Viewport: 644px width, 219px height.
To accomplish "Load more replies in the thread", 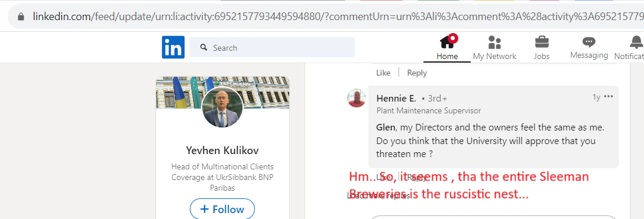I will point(378,195).
